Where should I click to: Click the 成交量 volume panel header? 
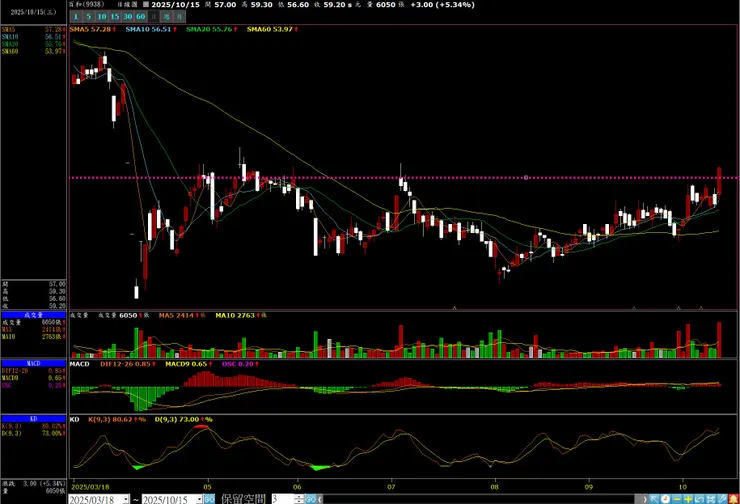click(x=34, y=315)
